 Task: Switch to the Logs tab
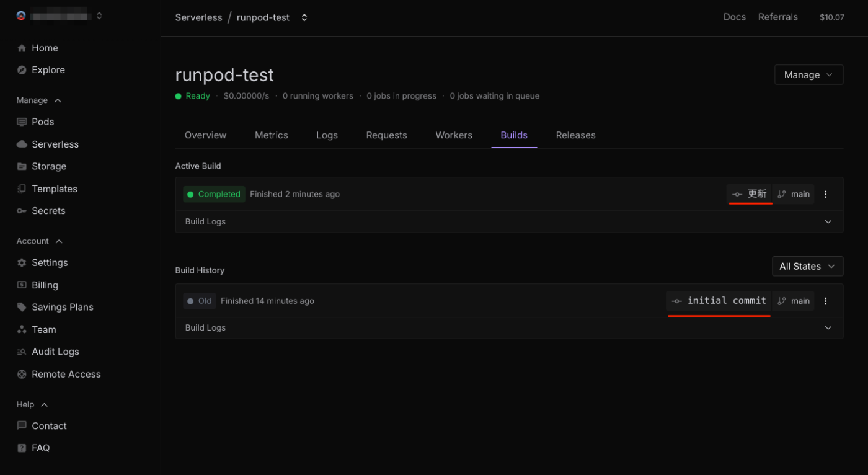pyautogui.click(x=327, y=135)
